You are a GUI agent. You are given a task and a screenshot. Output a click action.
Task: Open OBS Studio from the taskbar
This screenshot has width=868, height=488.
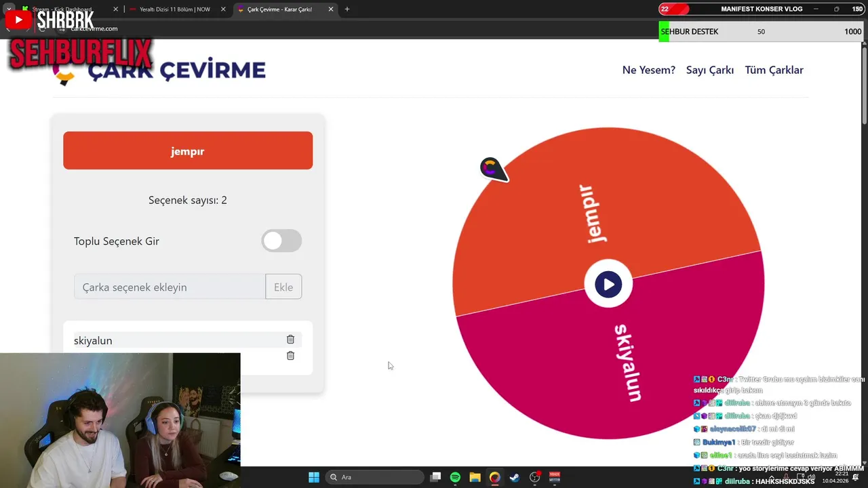(534, 477)
